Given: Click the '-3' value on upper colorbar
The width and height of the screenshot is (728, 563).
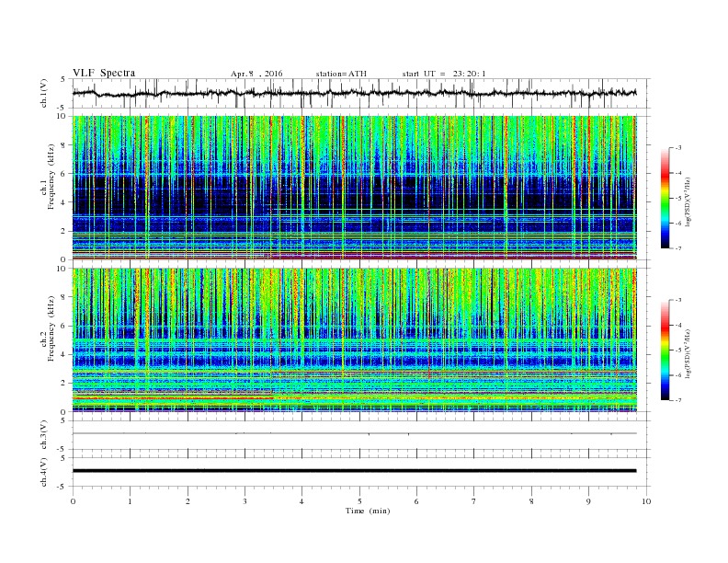Looking at the screenshot, I should (677, 148).
